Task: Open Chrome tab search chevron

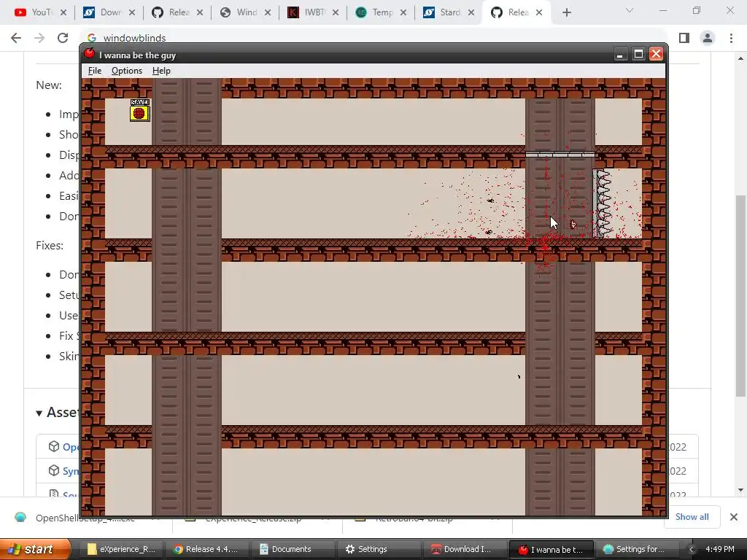Action: (x=630, y=10)
